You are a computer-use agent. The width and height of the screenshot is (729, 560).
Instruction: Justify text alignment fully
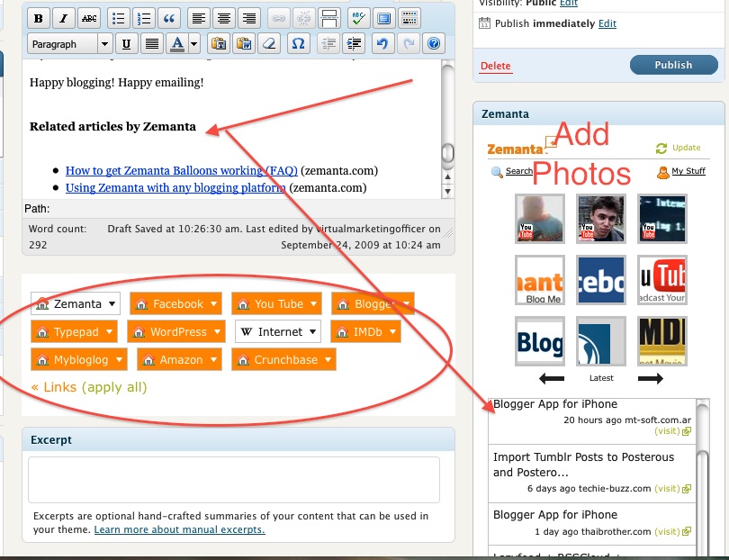pos(151,44)
